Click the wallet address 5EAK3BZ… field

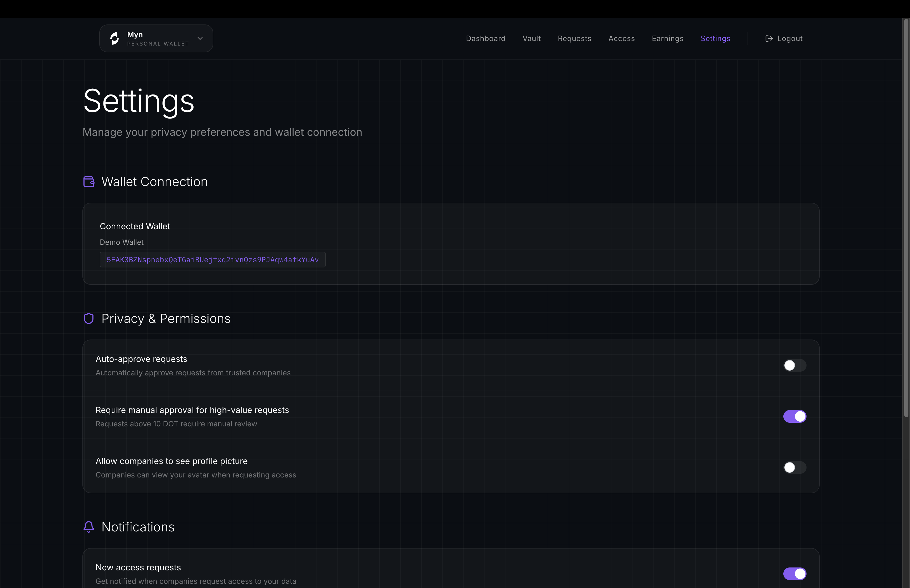(x=212, y=260)
